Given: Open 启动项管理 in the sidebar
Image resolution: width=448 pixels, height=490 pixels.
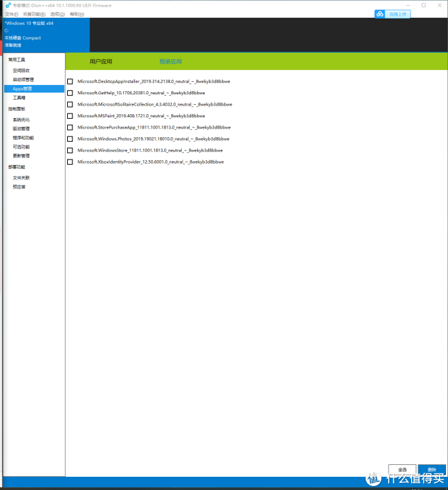Looking at the screenshot, I should point(23,80).
